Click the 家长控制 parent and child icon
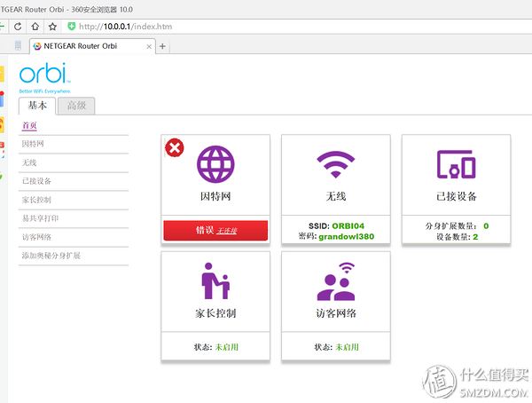 pyautogui.click(x=215, y=281)
